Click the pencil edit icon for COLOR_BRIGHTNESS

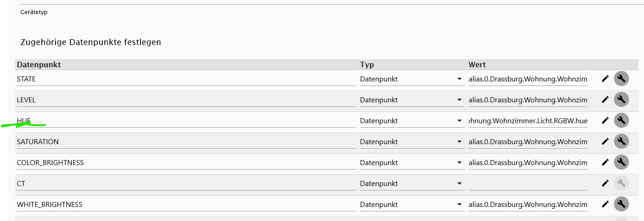605,162
